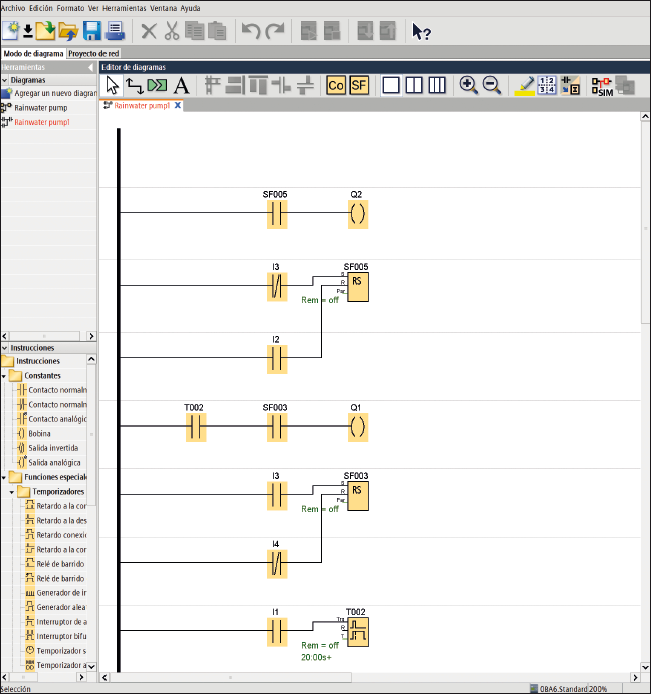Select the arrow selection tool

click(x=112, y=86)
